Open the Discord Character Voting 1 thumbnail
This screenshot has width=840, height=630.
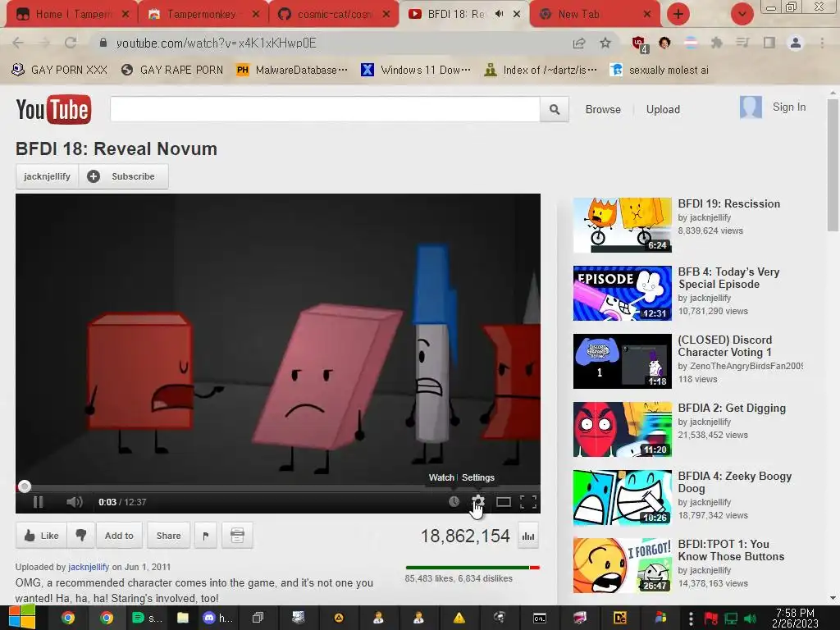click(622, 361)
